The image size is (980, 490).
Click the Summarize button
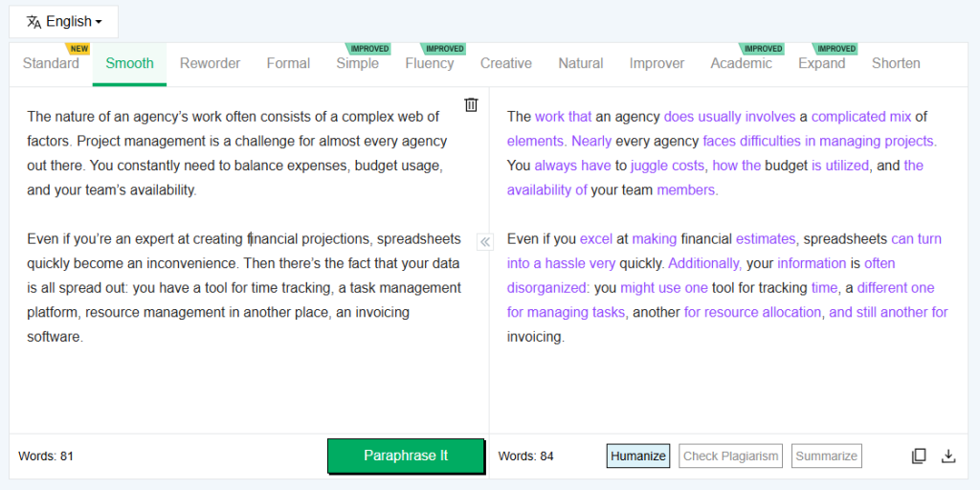[827, 456]
